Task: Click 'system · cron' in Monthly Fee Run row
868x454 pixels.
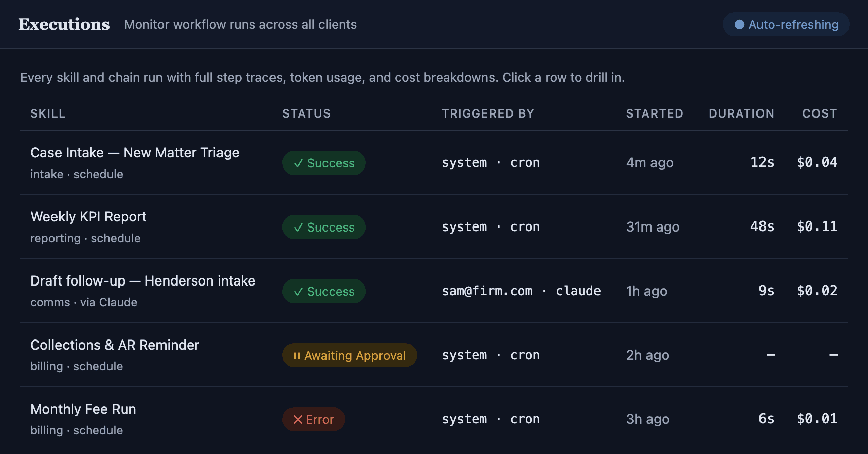Action: [491, 419]
